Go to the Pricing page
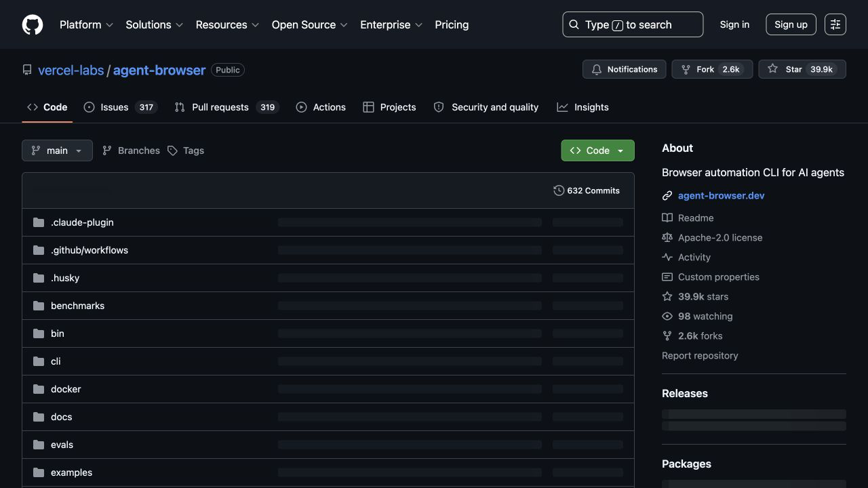868x488 pixels. pos(452,24)
